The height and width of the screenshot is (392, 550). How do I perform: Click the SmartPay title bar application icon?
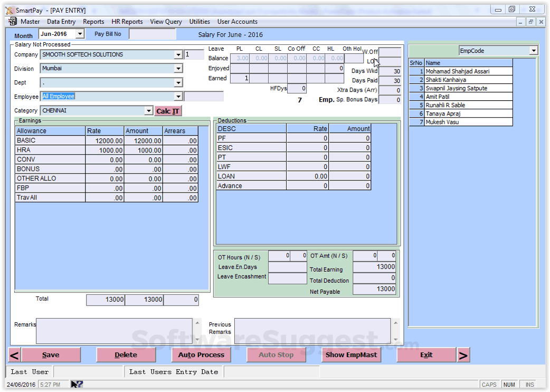click(x=10, y=10)
